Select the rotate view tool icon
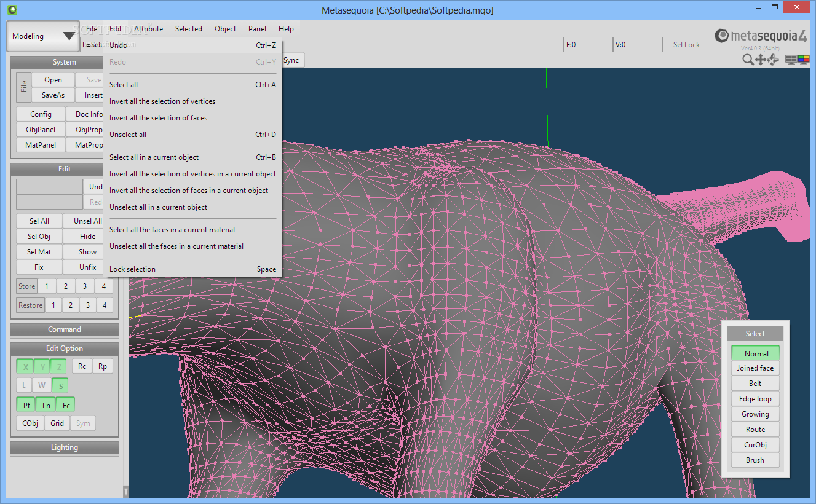 773,59
